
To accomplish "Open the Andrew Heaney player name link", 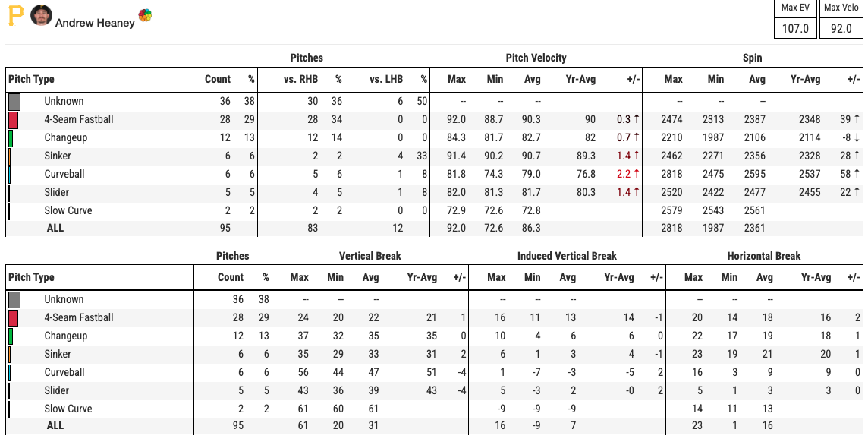I will click(95, 23).
